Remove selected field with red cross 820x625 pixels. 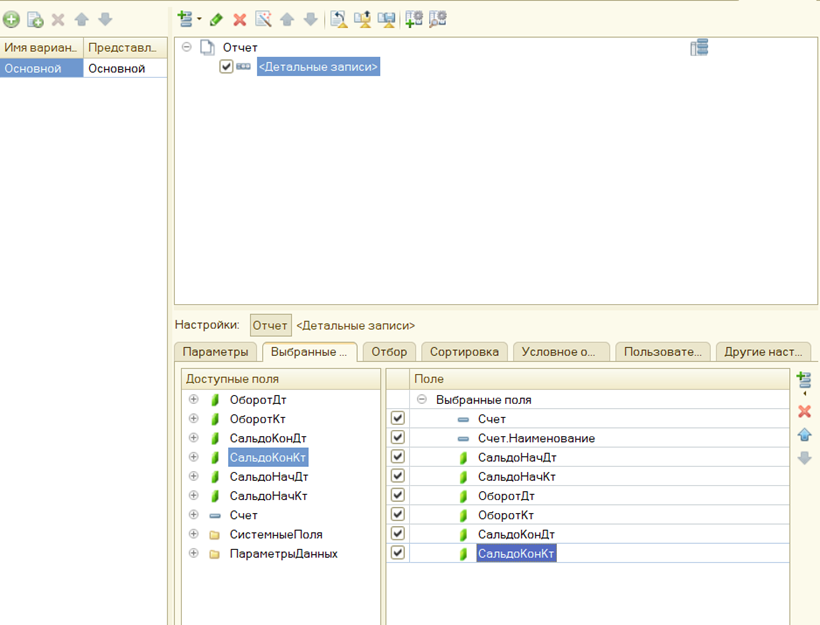tap(804, 411)
